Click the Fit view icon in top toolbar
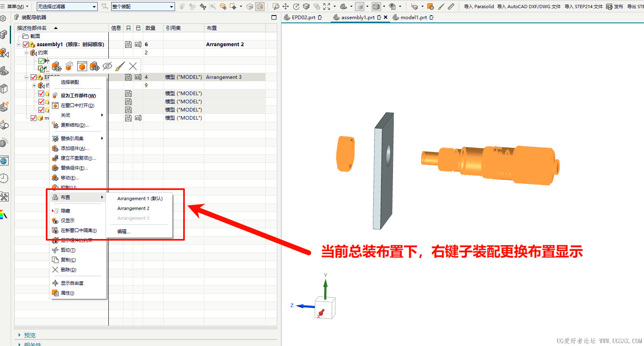The image size is (644, 346). (327, 7)
